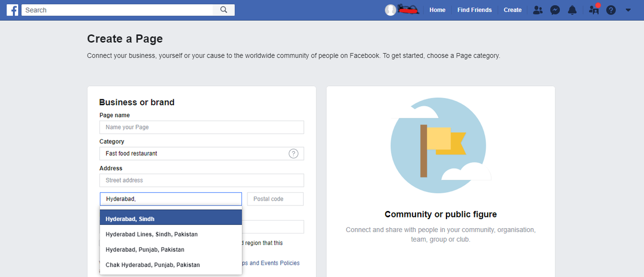Click the Category label text
Viewport: 644px width, 277px height.
[x=112, y=142]
